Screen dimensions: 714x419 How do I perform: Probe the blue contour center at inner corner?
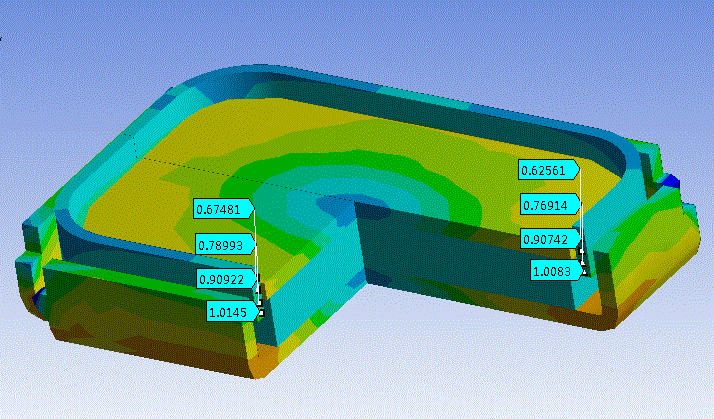pos(368,204)
